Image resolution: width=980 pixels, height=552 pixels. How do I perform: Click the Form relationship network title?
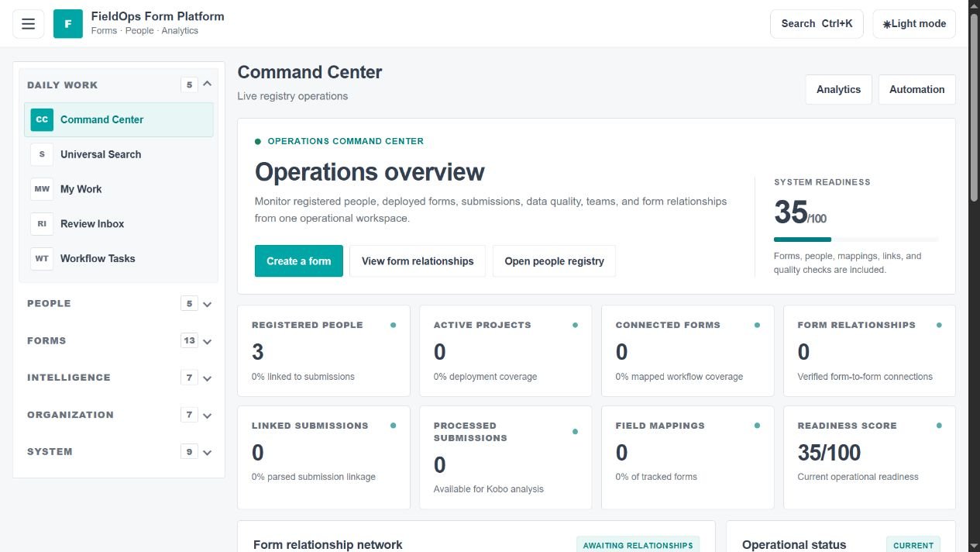(x=328, y=545)
